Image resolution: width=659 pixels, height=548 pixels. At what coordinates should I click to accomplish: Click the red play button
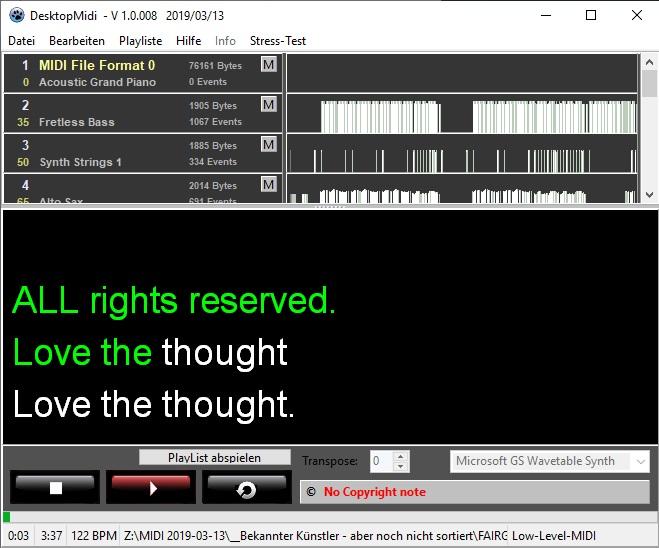pos(151,487)
